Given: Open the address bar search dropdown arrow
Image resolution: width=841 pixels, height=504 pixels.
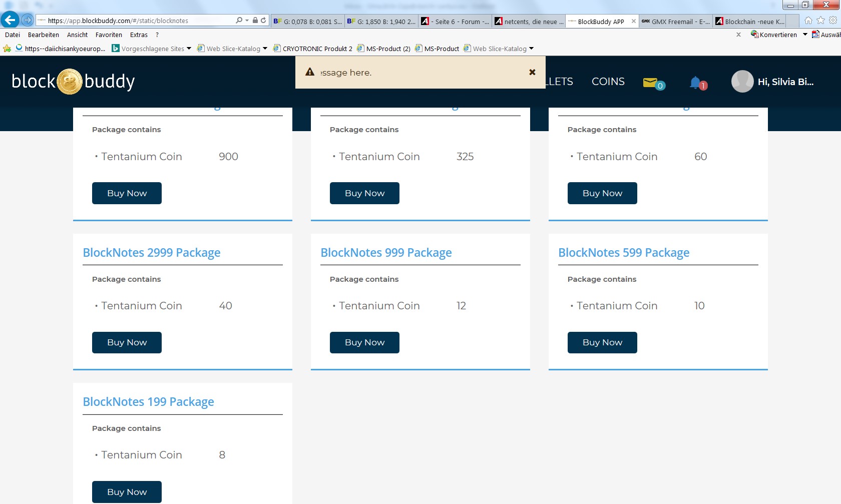Looking at the screenshot, I should coord(247,21).
